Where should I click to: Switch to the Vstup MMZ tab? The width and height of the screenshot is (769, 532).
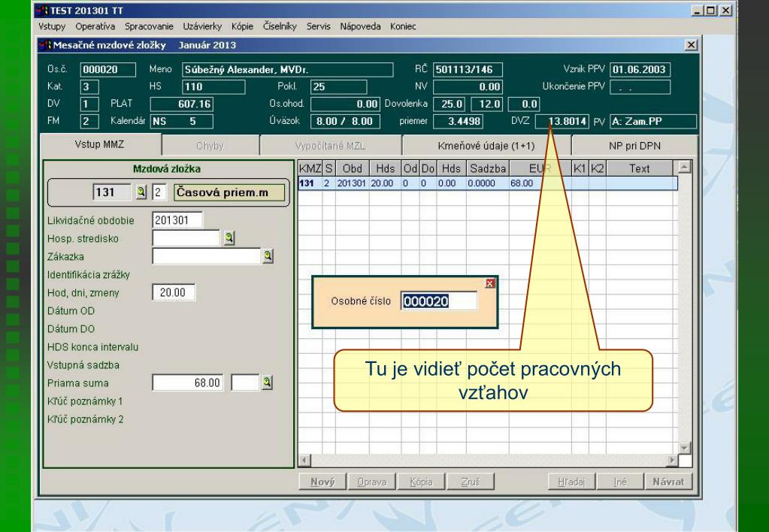tap(99, 145)
